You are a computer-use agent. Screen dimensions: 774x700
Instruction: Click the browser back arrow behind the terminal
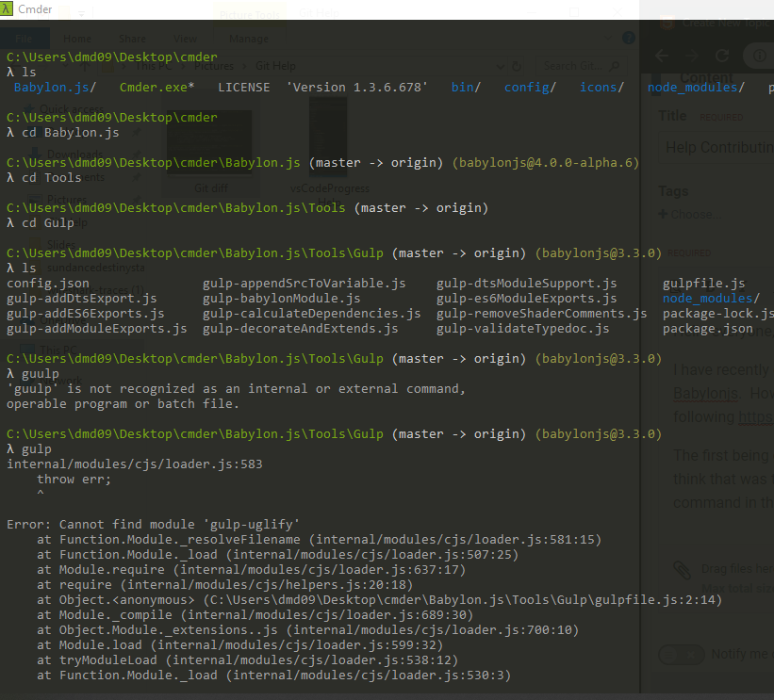(x=662, y=56)
